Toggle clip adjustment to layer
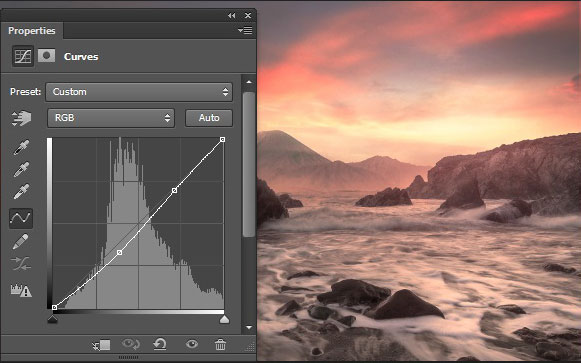 [101, 345]
